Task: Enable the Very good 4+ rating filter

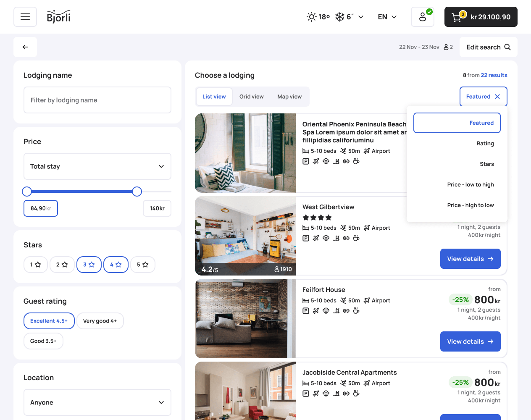Action: point(100,321)
